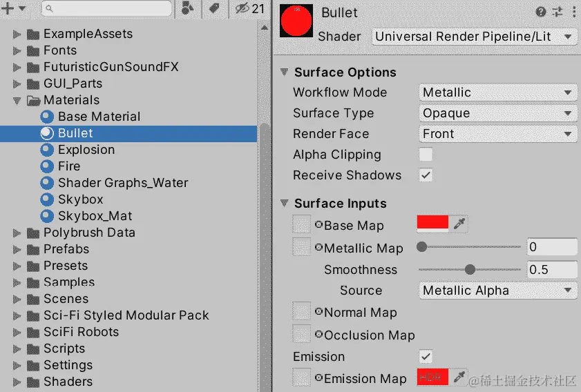This screenshot has height=392, width=581.
Task: Click the red HDR Emission color swatch
Action: tap(432, 377)
